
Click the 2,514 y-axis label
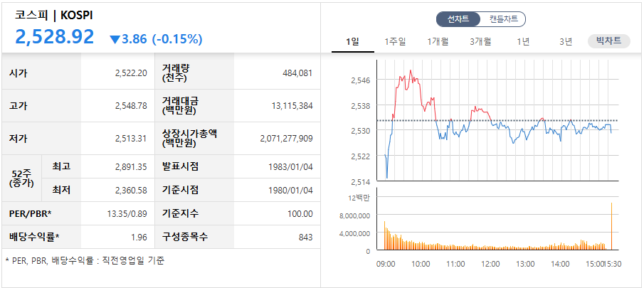[x=361, y=182]
